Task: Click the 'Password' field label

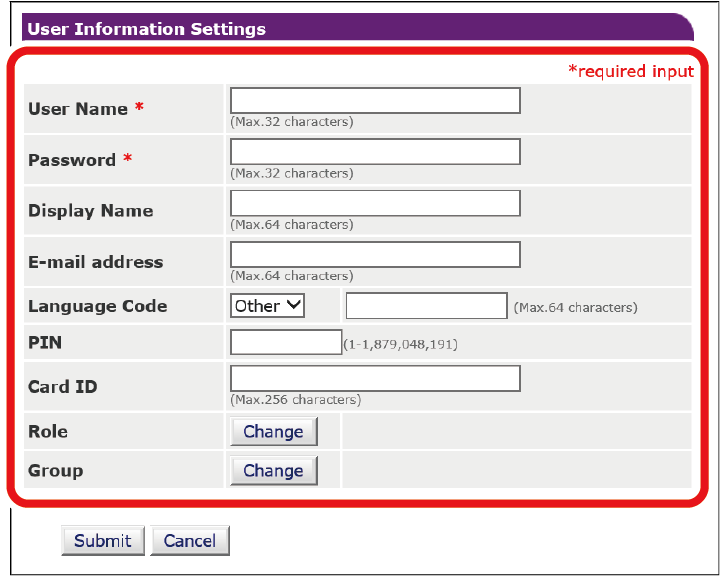Action: (x=72, y=160)
